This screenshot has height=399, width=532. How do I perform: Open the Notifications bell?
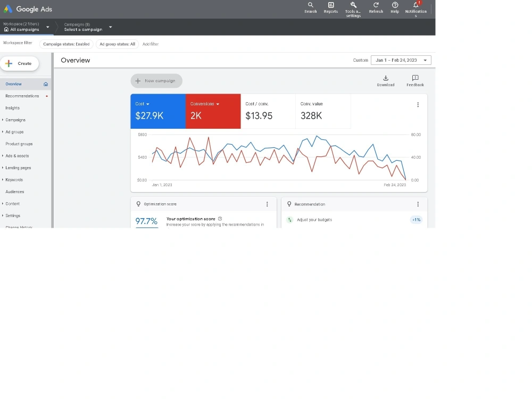pyautogui.click(x=416, y=9)
